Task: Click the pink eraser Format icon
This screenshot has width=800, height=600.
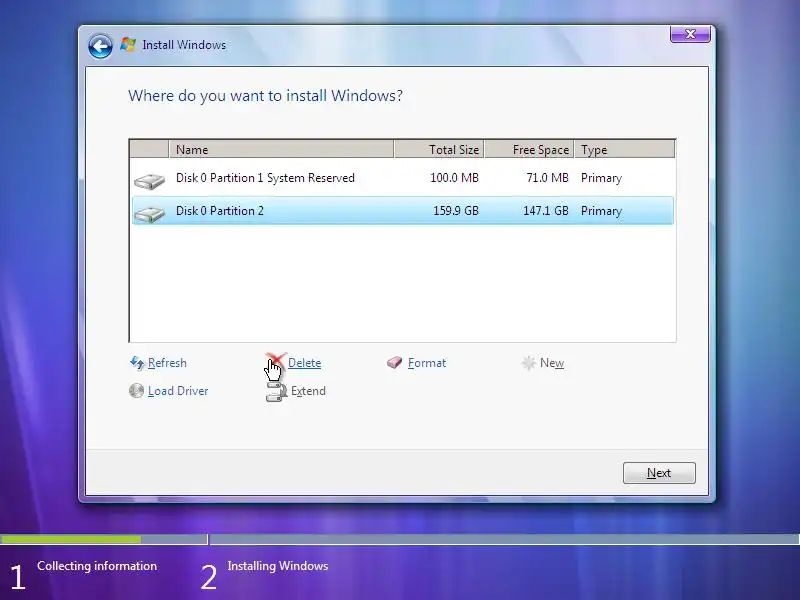Action: pos(394,363)
